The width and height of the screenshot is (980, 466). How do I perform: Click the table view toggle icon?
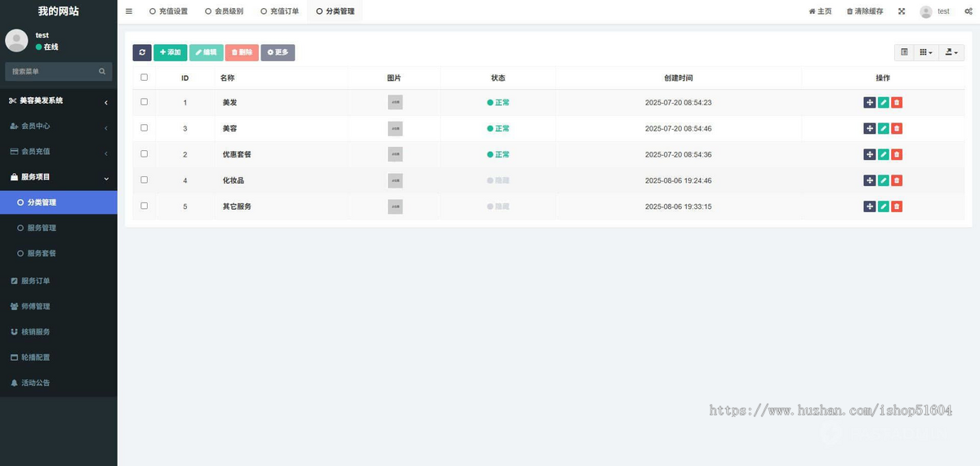click(x=904, y=52)
